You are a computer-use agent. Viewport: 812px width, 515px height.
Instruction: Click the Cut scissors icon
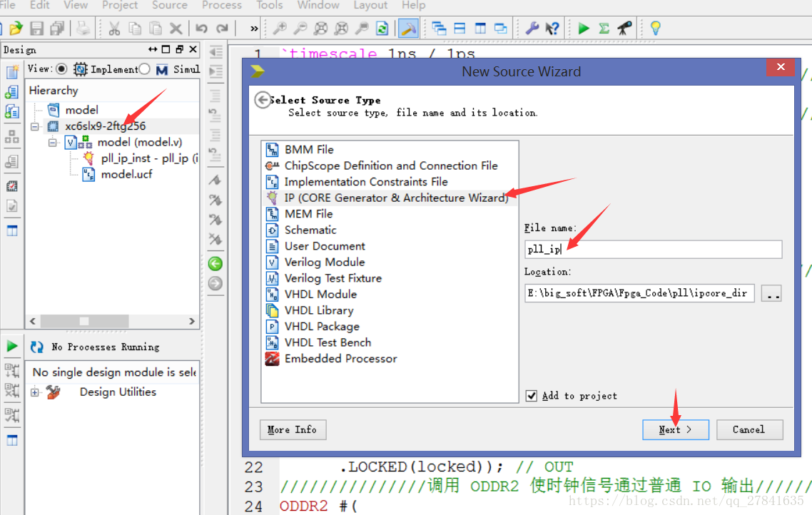[x=114, y=28]
